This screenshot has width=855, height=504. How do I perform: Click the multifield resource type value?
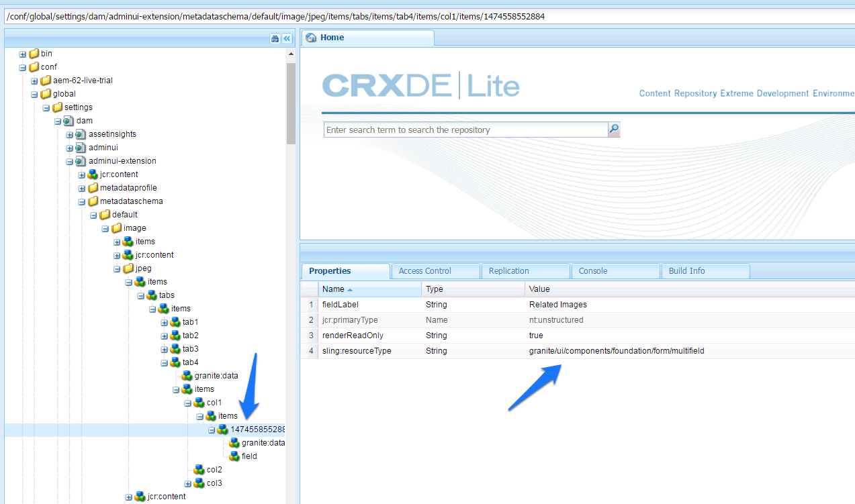pos(617,351)
